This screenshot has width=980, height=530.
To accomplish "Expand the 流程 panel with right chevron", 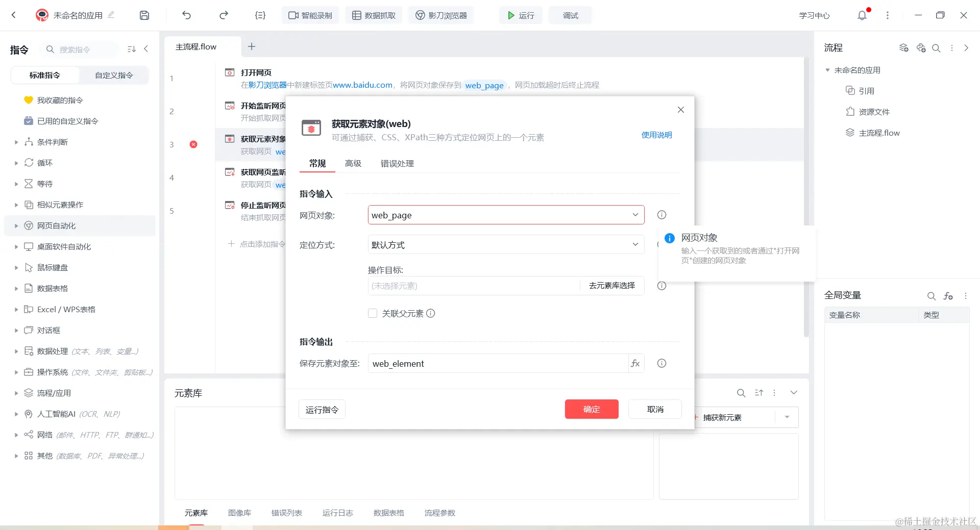I will [966, 48].
